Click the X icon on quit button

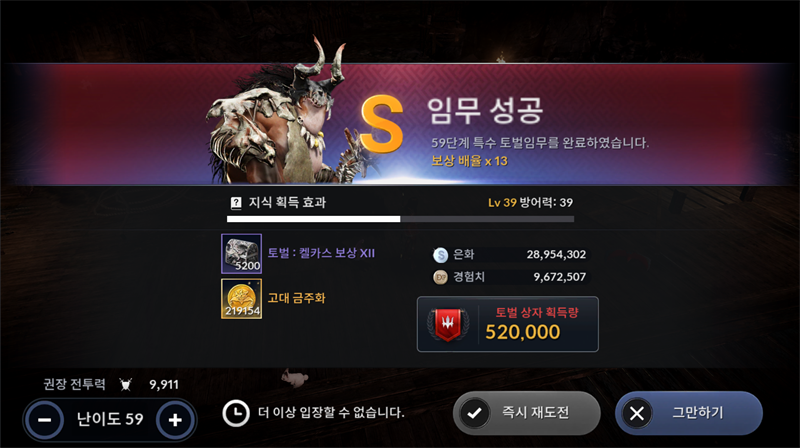click(x=637, y=413)
